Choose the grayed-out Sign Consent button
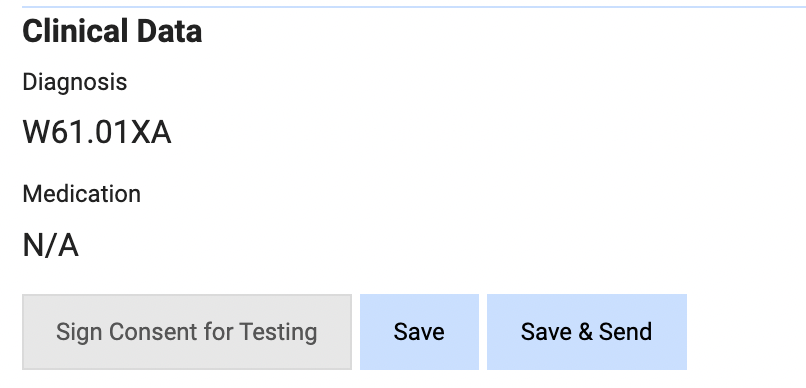 click(187, 331)
